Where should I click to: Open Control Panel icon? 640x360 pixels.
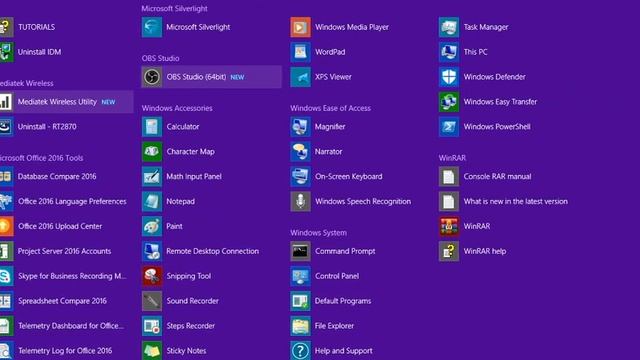[300, 276]
